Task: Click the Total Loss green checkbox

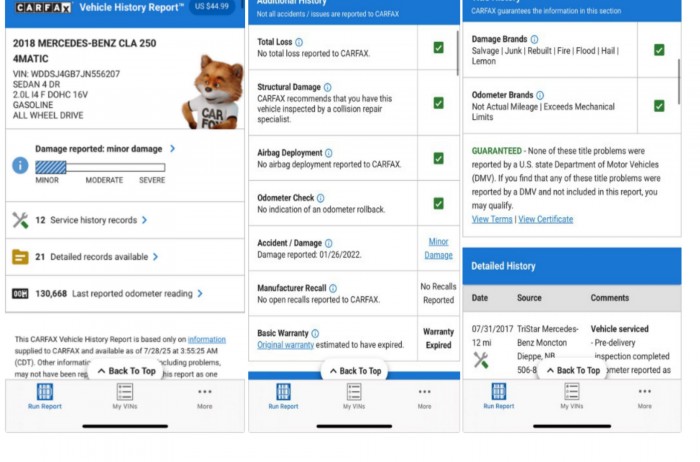Action: (438, 48)
